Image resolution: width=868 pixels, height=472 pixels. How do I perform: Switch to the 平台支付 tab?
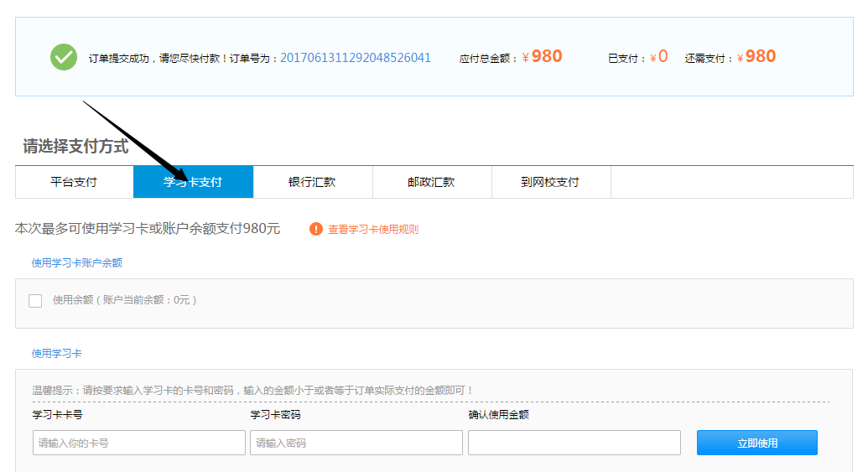click(74, 182)
